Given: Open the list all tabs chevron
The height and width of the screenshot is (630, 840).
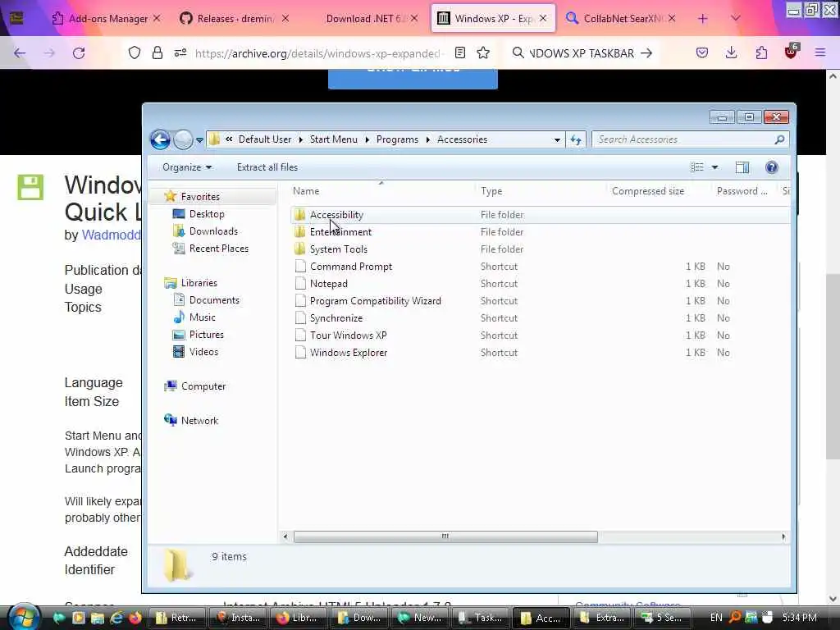Looking at the screenshot, I should pos(736,18).
